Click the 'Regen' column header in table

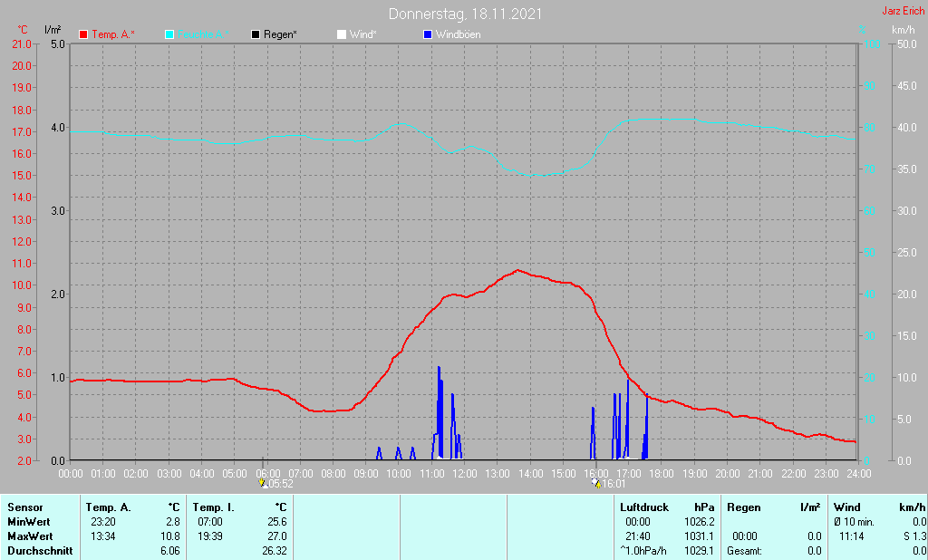pos(743,507)
